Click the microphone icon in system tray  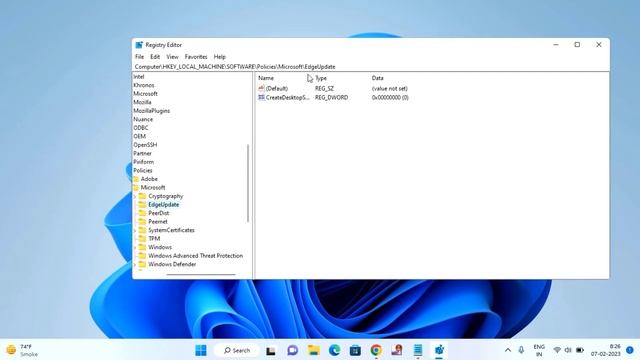pyautogui.click(x=521, y=350)
